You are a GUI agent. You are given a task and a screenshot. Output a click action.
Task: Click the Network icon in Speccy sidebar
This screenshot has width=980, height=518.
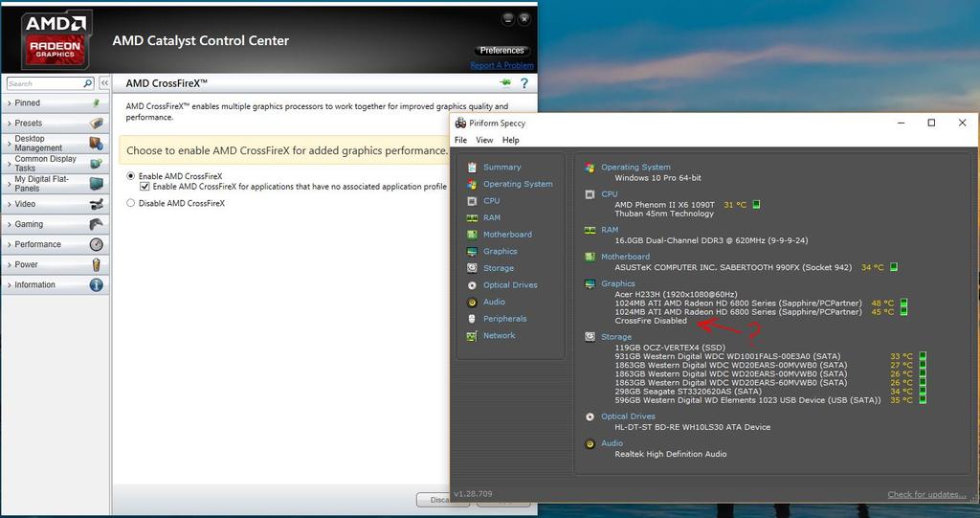point(472,336)
